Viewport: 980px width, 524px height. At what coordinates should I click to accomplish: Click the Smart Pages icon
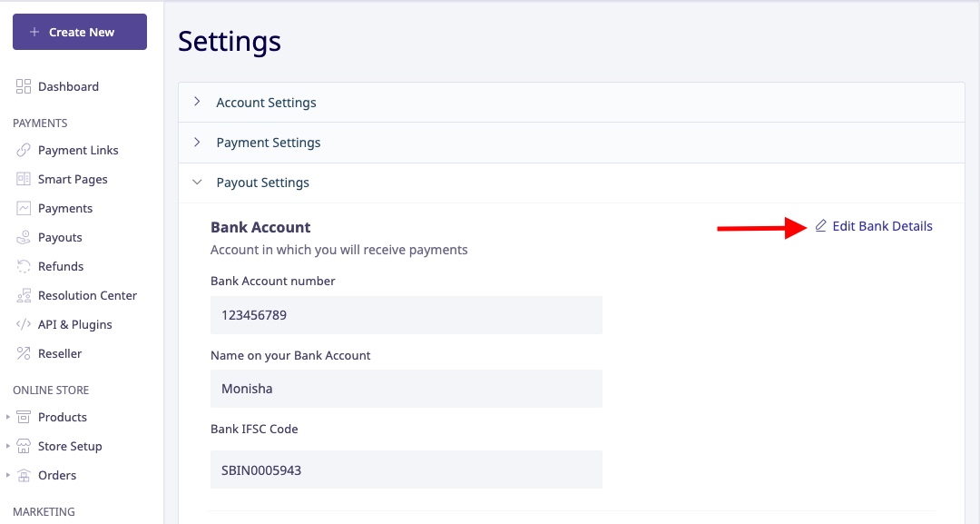23,179
